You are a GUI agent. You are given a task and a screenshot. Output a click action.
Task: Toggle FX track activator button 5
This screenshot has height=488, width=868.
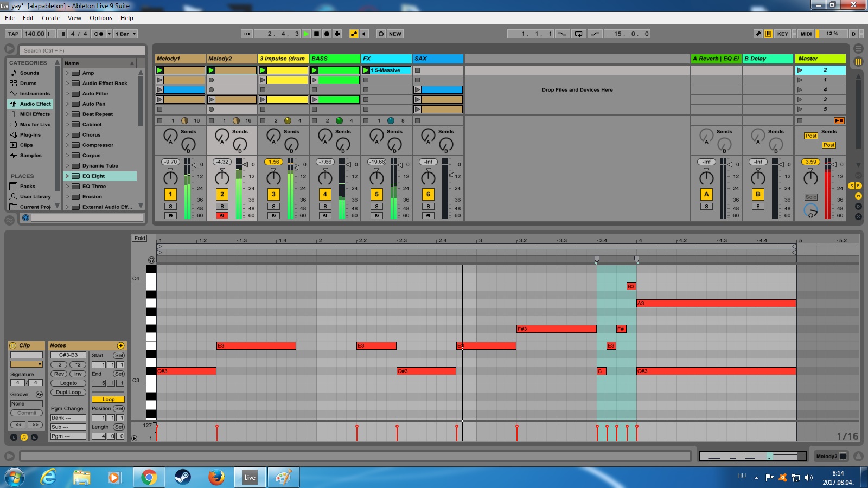pyautogui.click(x=376, y=194)
